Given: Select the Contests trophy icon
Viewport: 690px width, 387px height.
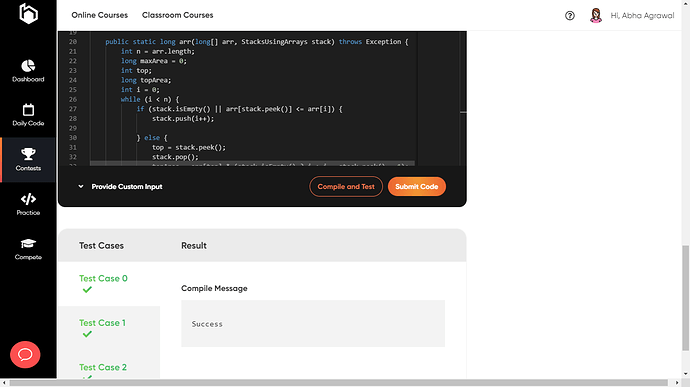Looking at the screenshot, I should pyautogui.click(x=28, y=154).
